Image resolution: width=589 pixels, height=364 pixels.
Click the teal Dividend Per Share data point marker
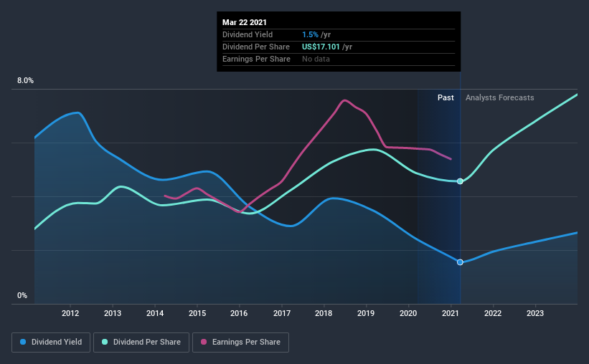(x=460, y=181)
